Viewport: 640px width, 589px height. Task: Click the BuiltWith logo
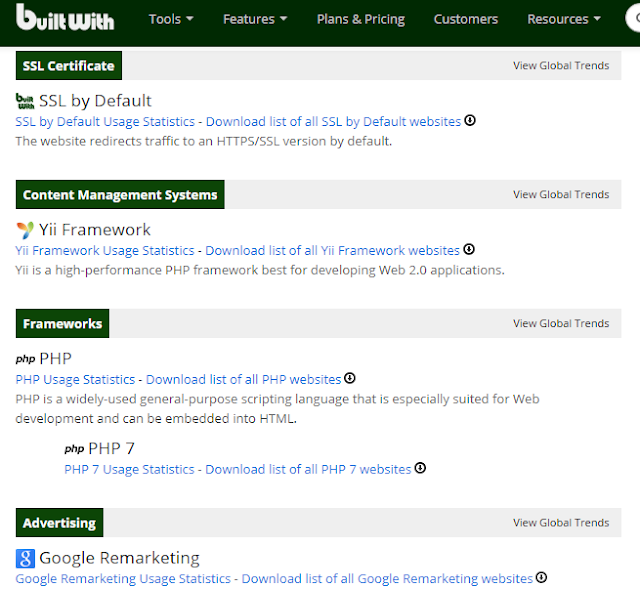pyautogui.click(x=65, y=18)
